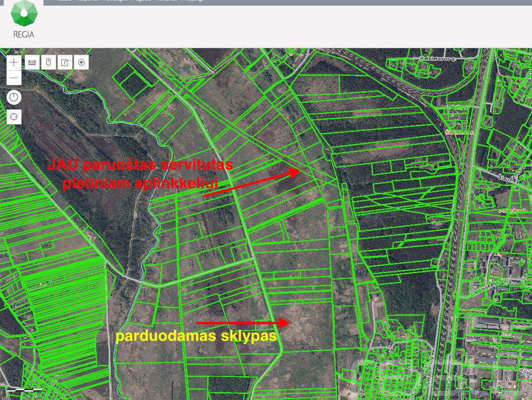Reset map rotation with round compass button
Image resolution: width=532 pixels, height=400 pixels.
(x=14, y=97)
